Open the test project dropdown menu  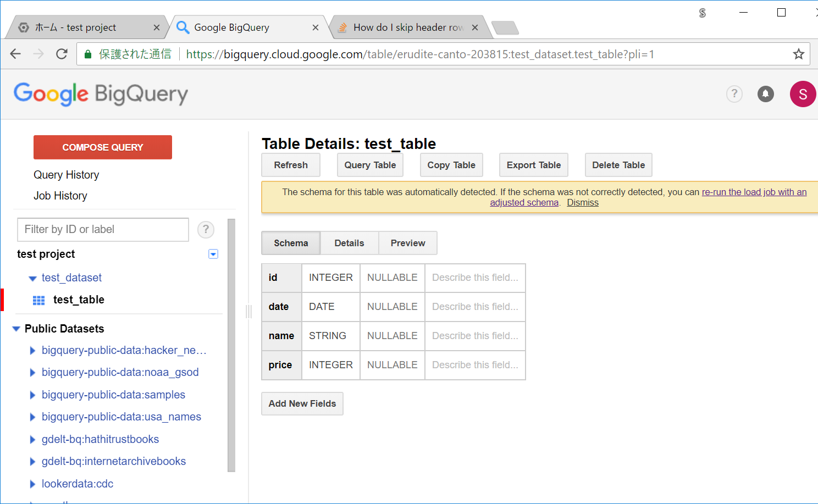(x=213, y=254)
